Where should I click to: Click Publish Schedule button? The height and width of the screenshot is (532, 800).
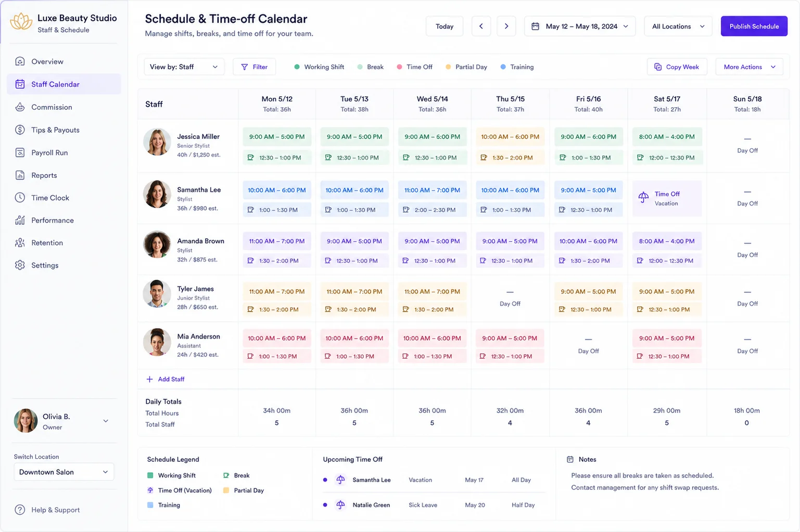click(754, 26)
